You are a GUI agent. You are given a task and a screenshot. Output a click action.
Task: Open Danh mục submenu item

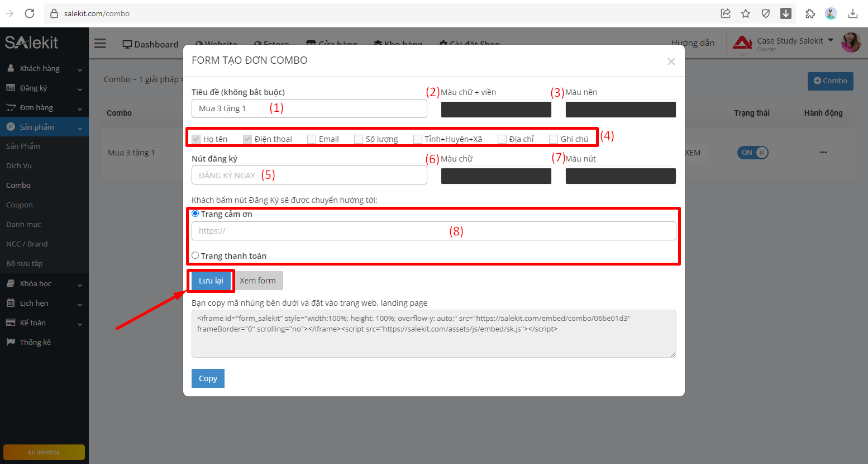click(x=23, y=224)
